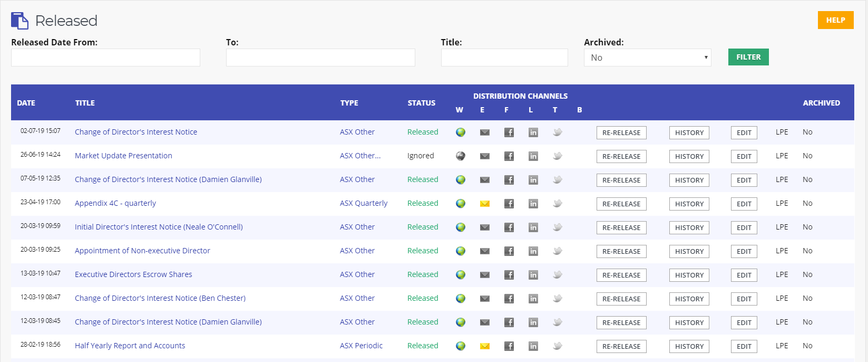The height and width of the screenshot is (362, 868).
Task: View HISTORY for Appendix 4C - quarterly
Action: tap(689, 204)
